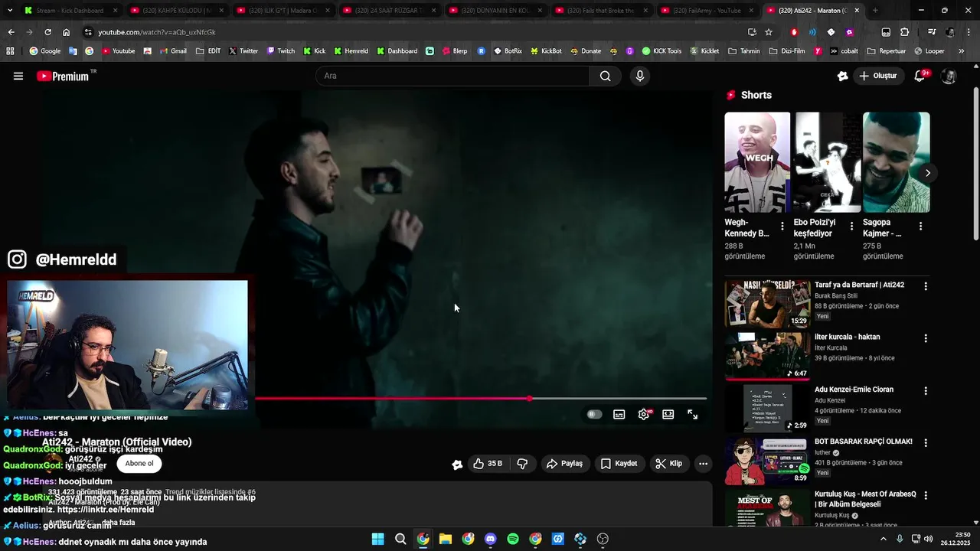The image size is (980, 551).
Task: Toggle subtitles in the video player
Action: (x=619, y=414)
